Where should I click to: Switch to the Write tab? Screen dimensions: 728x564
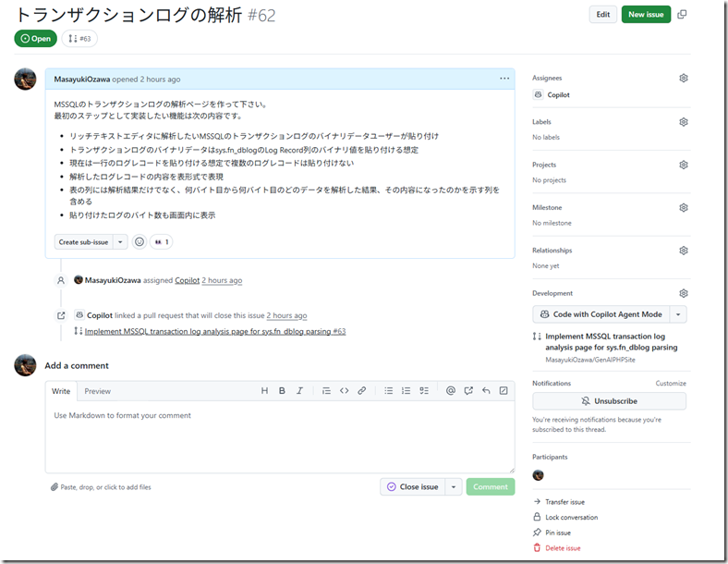pyautogui.click(x=61, y=391)
